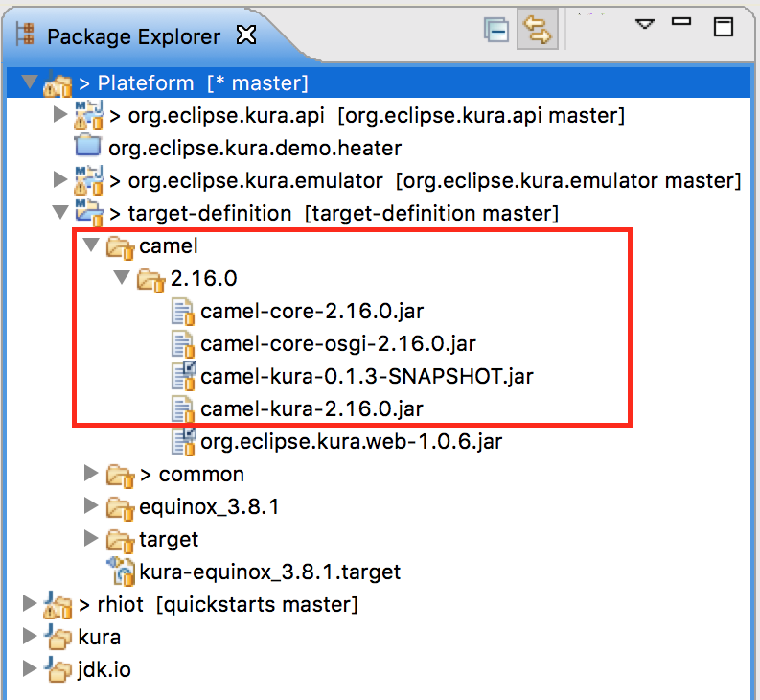
Task: Click the rhiot project icon
Action: click(x=58, y=605)
